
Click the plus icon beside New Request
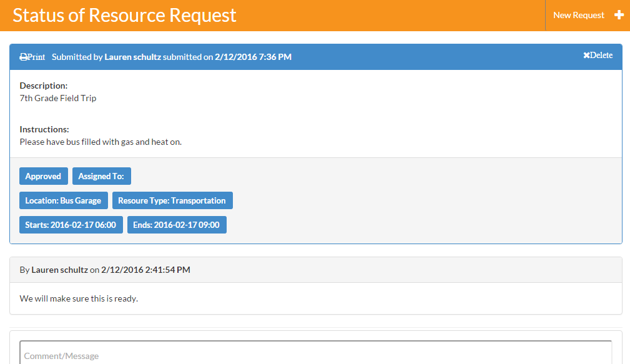tap(619, 15)
